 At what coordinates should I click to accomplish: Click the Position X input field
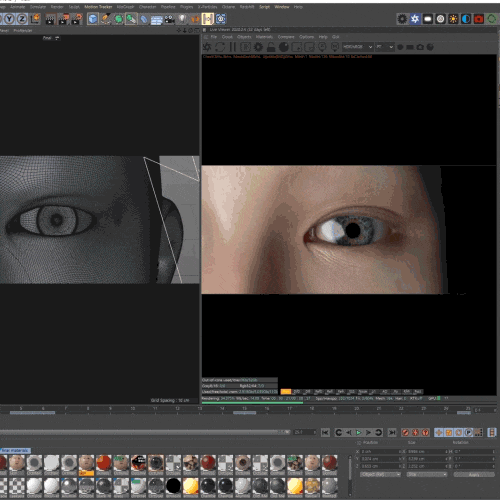point(380,452)
